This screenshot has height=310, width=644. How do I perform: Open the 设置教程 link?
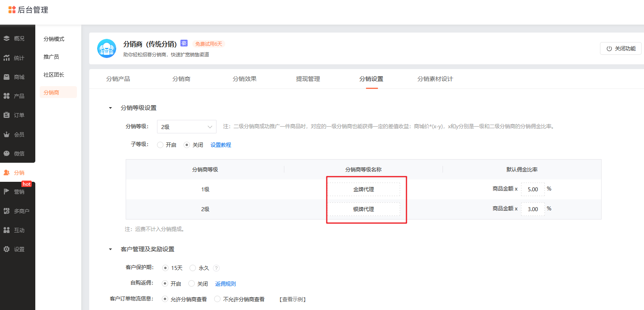[x=221, y=145]
